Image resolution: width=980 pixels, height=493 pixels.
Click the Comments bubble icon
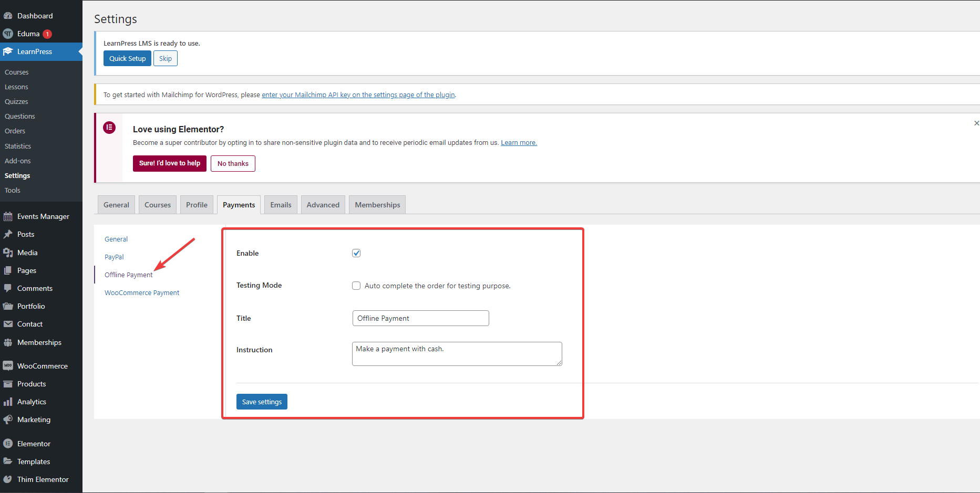click(8, 288)
